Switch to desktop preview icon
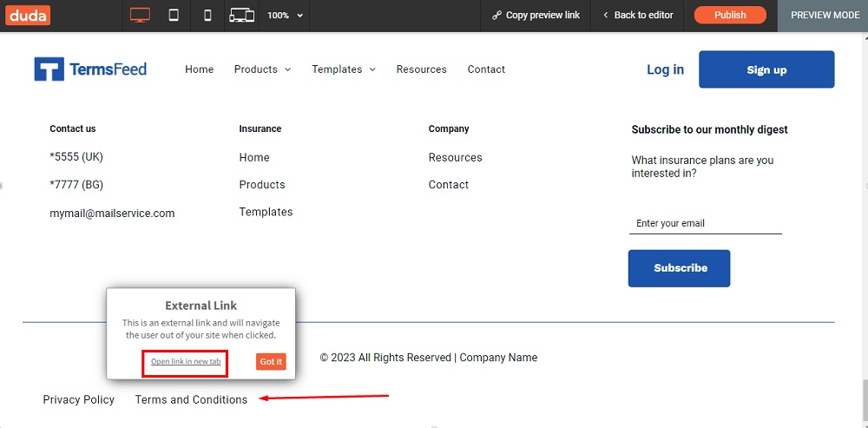This screenshot has height=428, width=868. pyautogui.click(x=140, y=15)
